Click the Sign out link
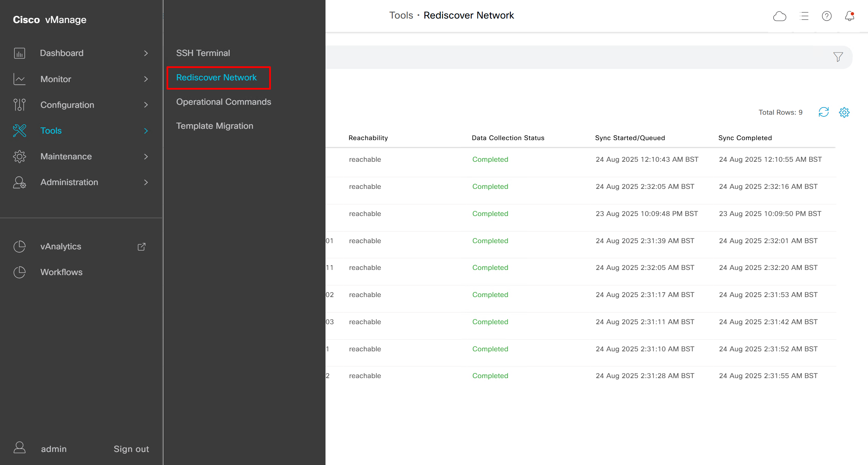This screenshot has height=465, width=868. (x=131, y=449)
